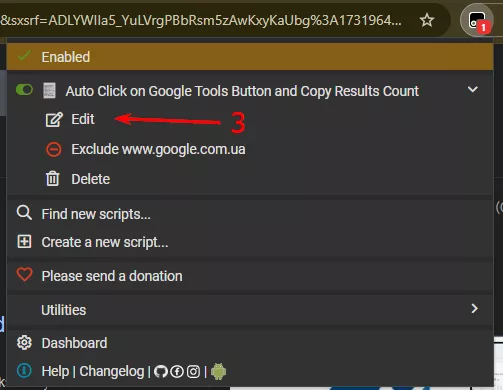
Task: Click the red exclude circle icon
Action: [x=53, y=149]
